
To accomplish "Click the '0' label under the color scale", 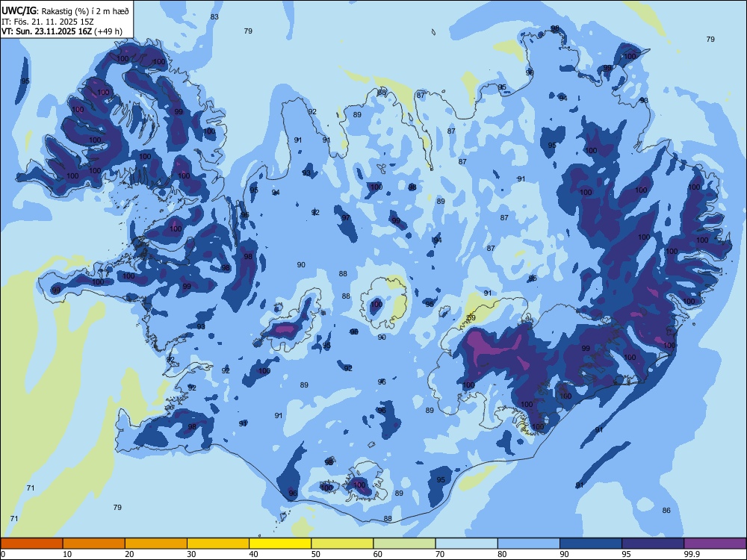I will click(3, 554).
